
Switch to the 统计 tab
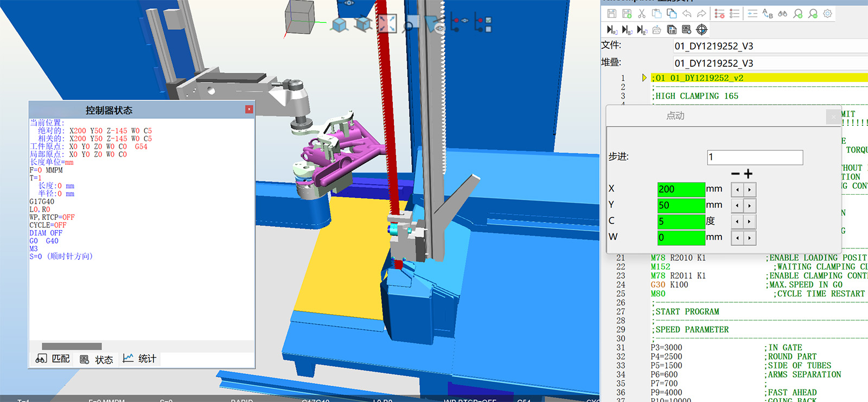click(140, 359)
